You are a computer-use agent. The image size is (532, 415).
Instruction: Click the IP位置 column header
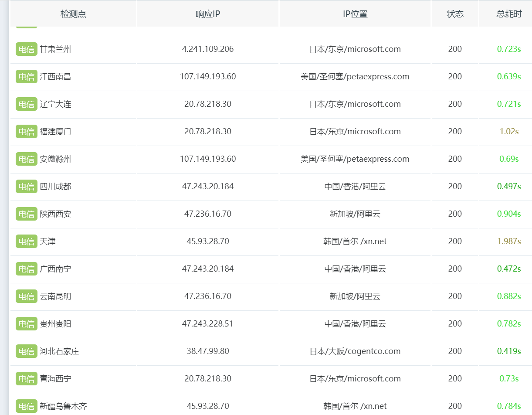[355, 14]
